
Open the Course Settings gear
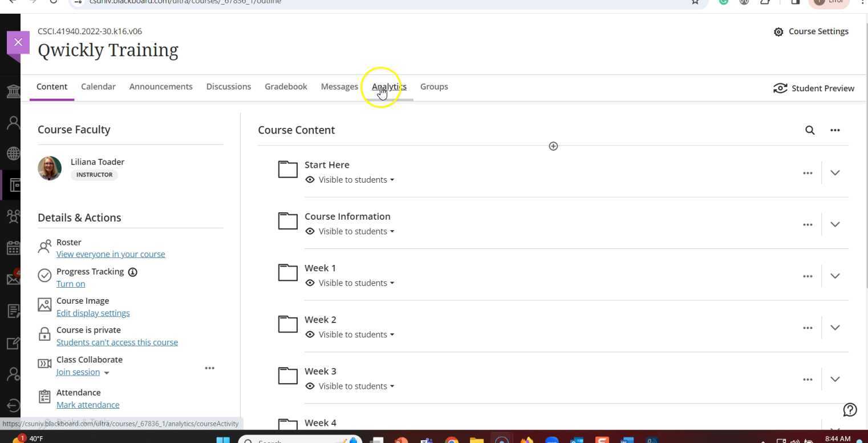click(x=779, y=31)
